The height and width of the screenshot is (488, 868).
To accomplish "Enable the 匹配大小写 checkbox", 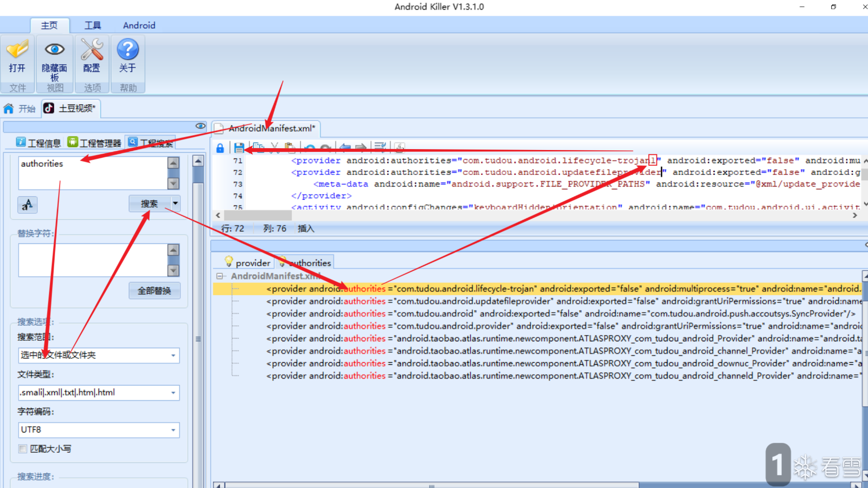I will pyautogui.click(x=23, y=449).
